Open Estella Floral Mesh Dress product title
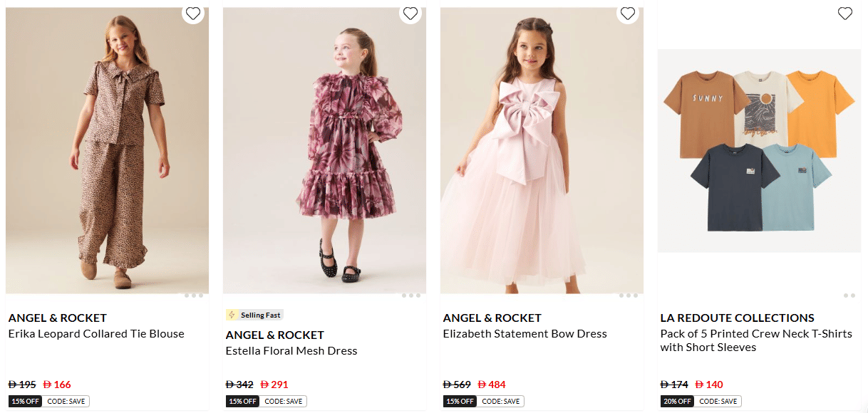 pyautogui.click(x=291, y=351)
